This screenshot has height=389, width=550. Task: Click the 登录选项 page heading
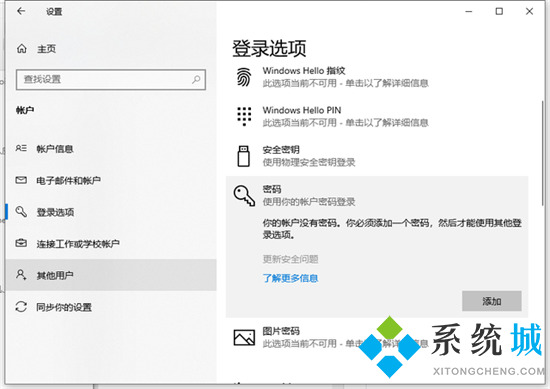click(x=269, y=48)
